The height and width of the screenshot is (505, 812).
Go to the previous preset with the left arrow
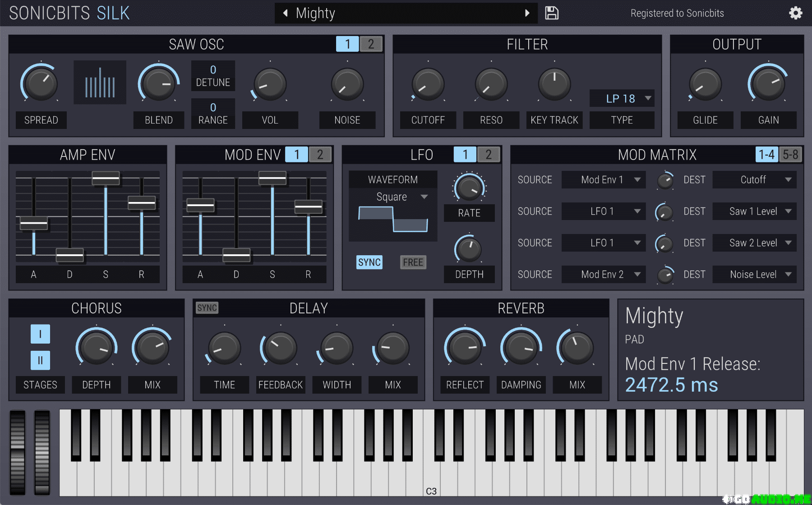tap(285, 13)
